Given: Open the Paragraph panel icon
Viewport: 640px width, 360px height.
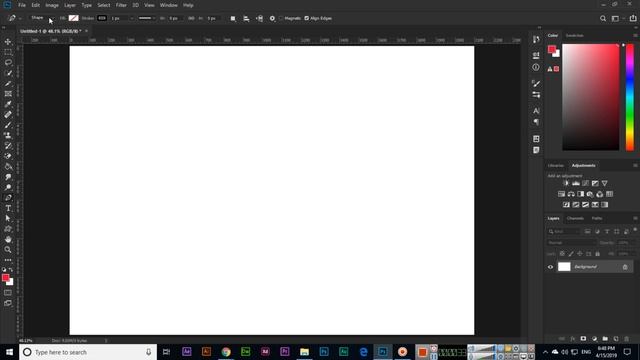Looking at the screenshot, I should 536,122.
